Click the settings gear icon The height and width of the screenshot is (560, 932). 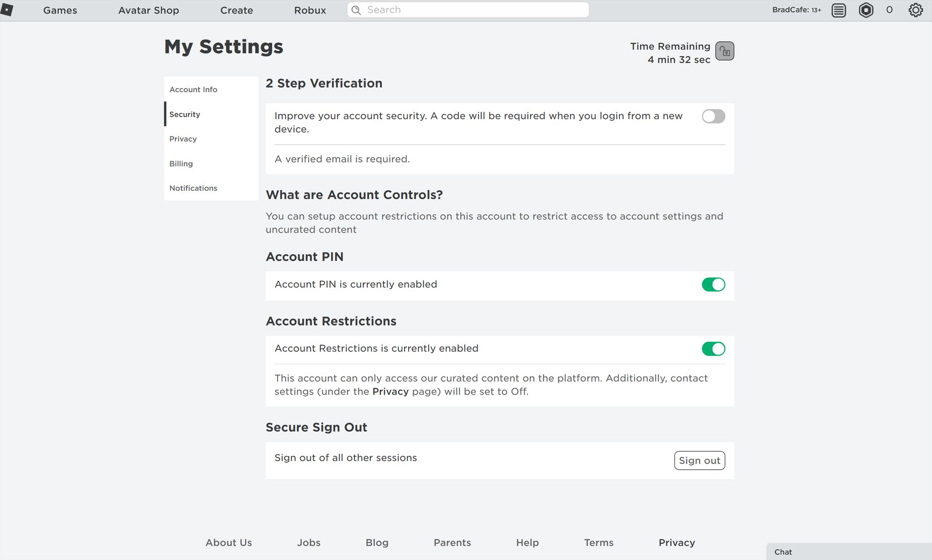pyautogui.click(x=915, y=10)
